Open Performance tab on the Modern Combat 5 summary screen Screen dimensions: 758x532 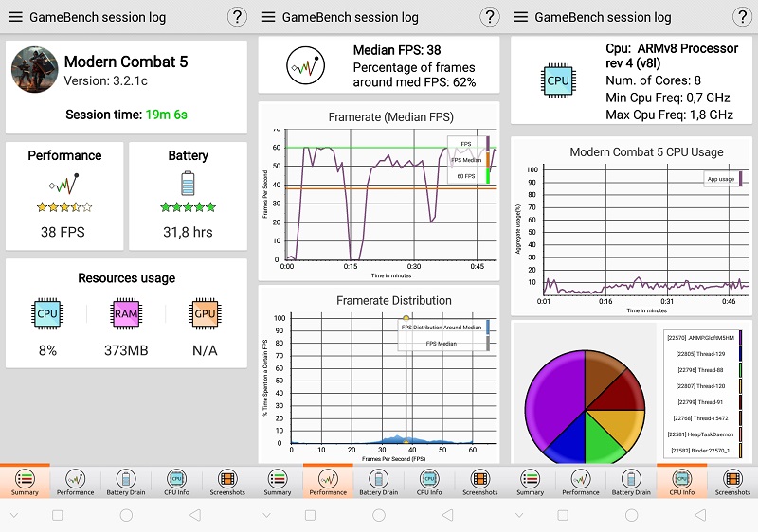tap(76, 482)
